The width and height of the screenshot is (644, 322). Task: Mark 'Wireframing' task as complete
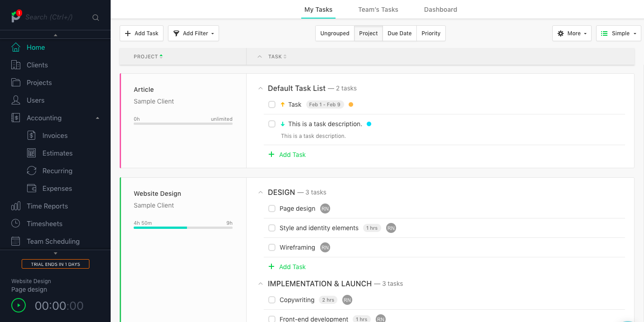(x=272, y=247)
